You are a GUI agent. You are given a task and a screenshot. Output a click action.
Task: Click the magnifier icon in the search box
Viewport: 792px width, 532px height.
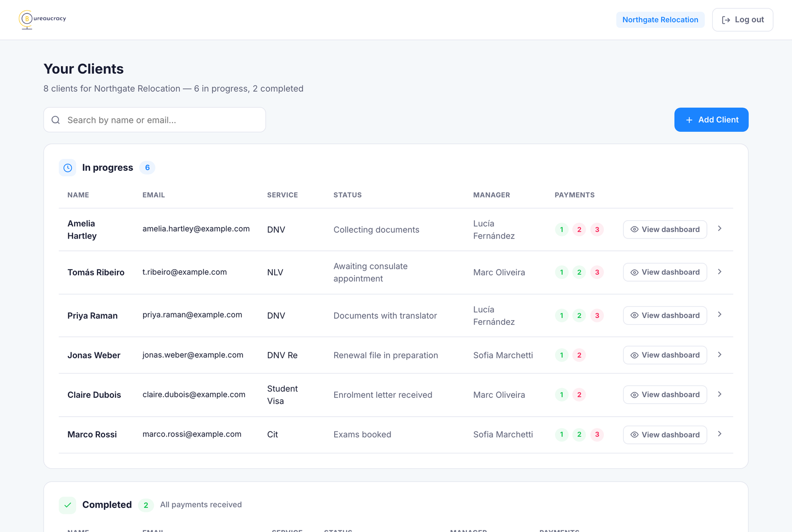[x=56, y=120]
